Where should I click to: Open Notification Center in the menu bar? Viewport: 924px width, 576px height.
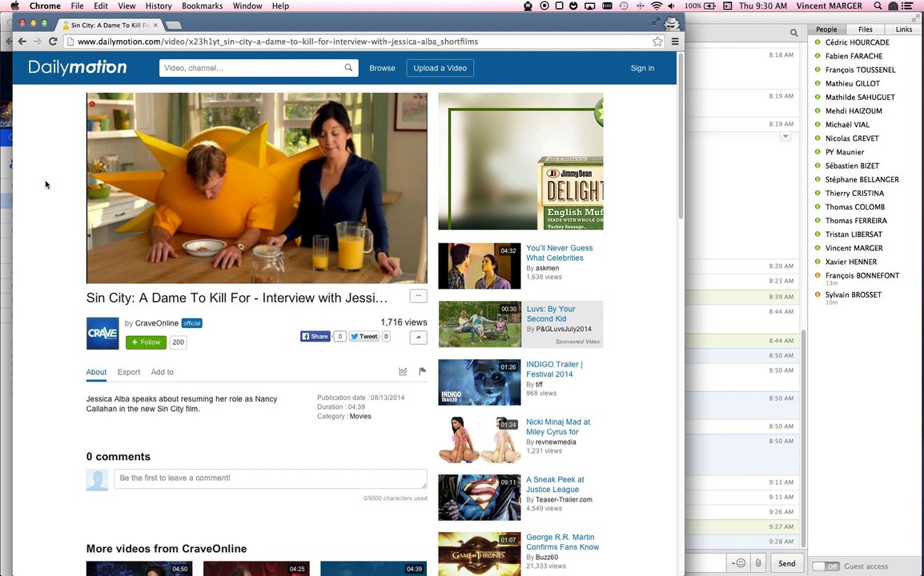[x=907, y=6]
